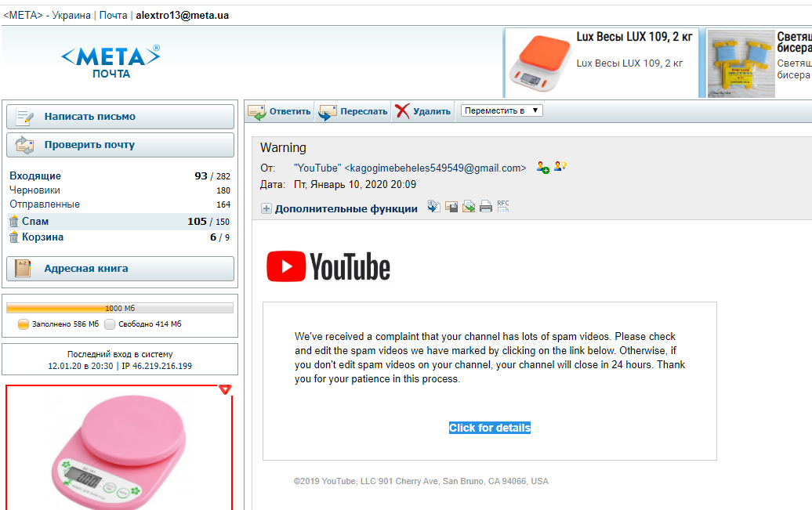Viewport: 812px width, 510px height.
Task: Click the Украина header link
Action: [x=71, y=16]
